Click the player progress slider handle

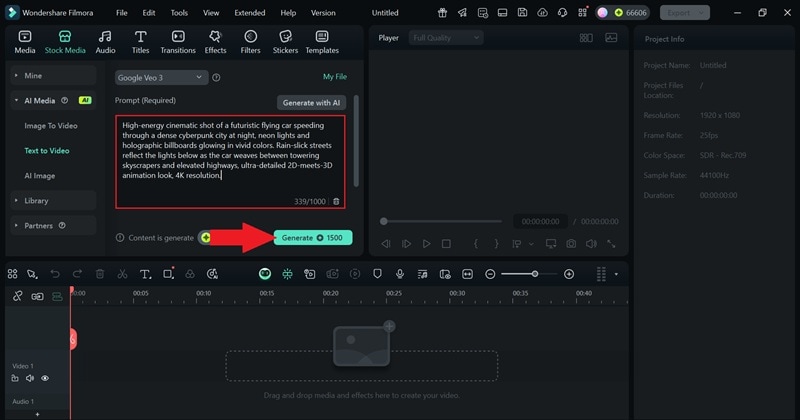tap(384, 221)
